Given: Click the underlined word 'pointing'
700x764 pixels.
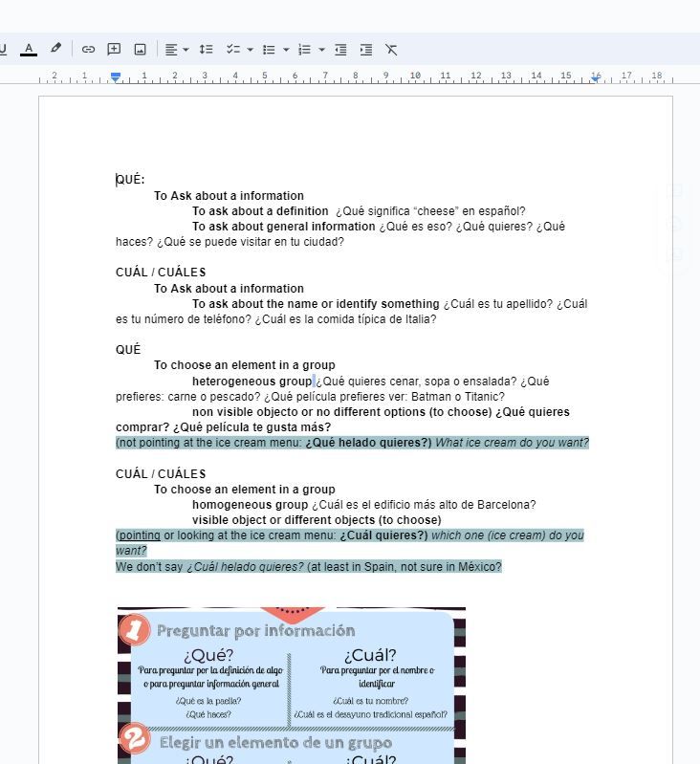Looking at the screenshot, I should (140, 535).
